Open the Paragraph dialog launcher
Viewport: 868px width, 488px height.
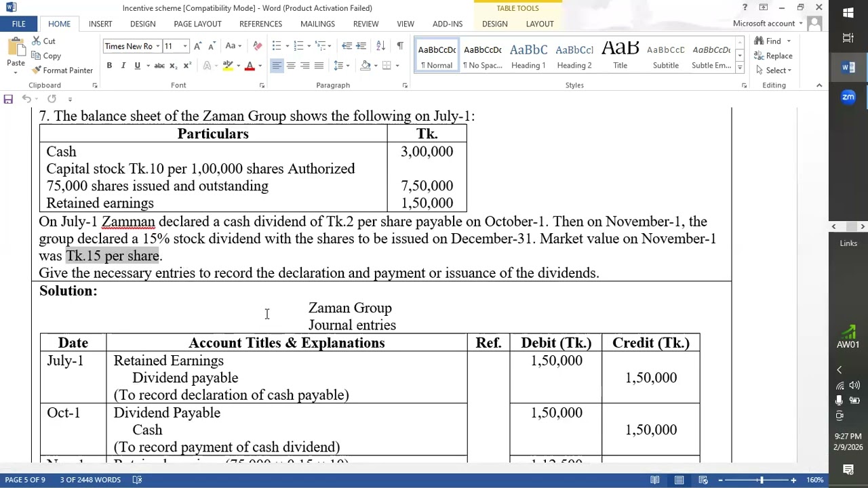click(405, 85)
